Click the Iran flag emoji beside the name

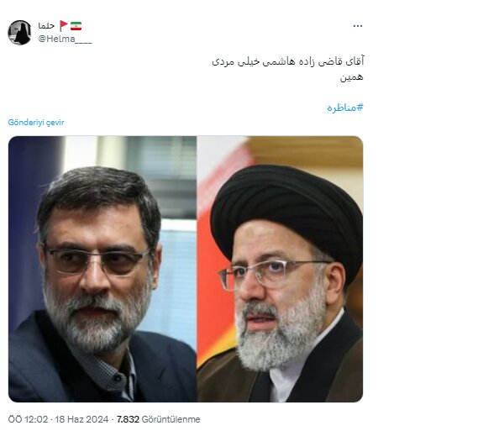76,26
